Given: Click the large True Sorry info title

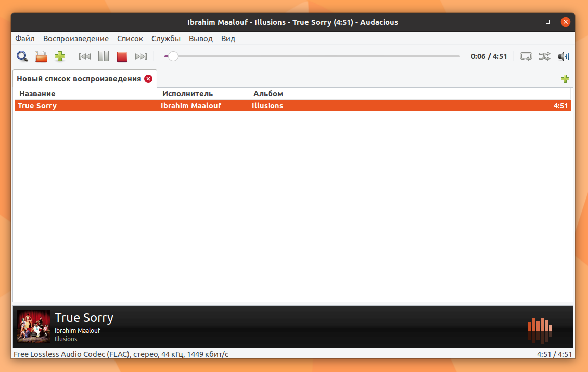Looking at the screenshot, I should click(84, 318).
